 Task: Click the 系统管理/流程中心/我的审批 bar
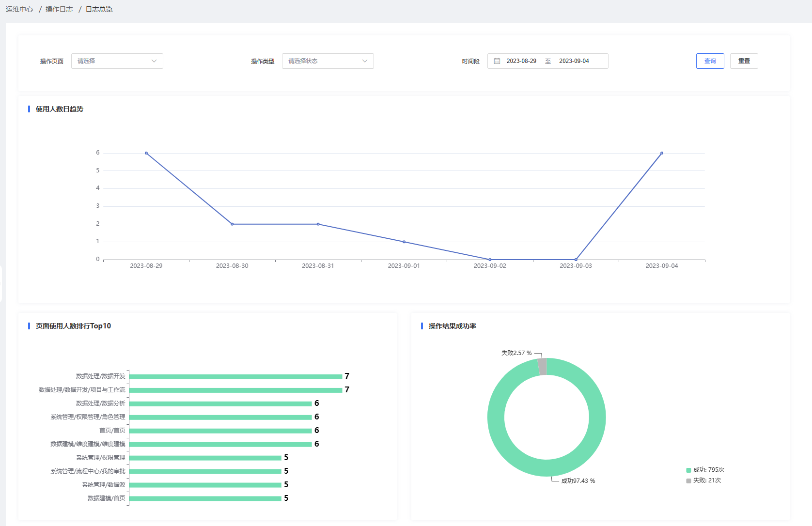click(x=205, y=472)
